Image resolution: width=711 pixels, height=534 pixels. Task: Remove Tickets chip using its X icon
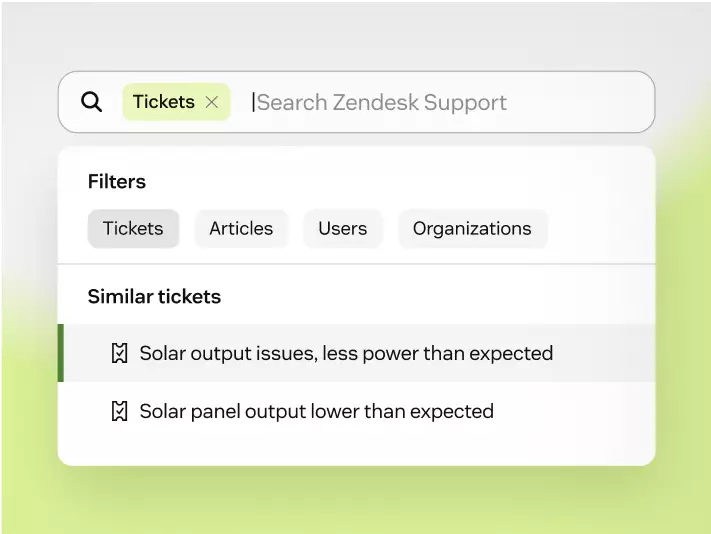point(212,102)
